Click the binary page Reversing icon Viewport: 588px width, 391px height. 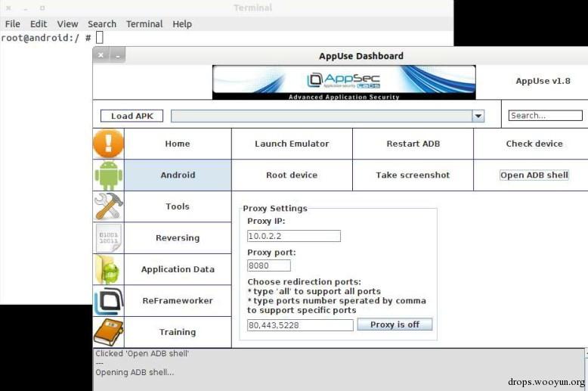click(108, 238)
